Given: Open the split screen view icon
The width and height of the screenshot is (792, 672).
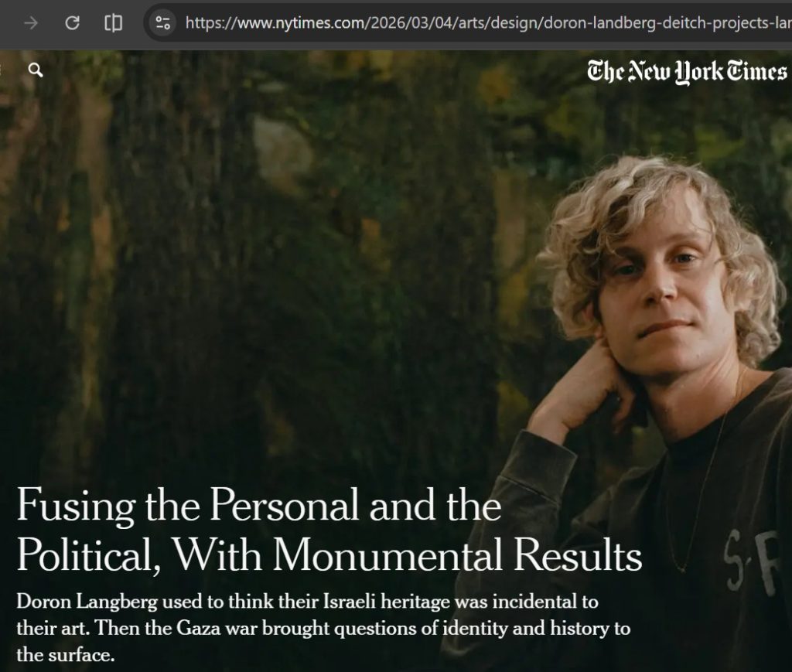Looking at the screenshot, I should (x=113, y=22).
